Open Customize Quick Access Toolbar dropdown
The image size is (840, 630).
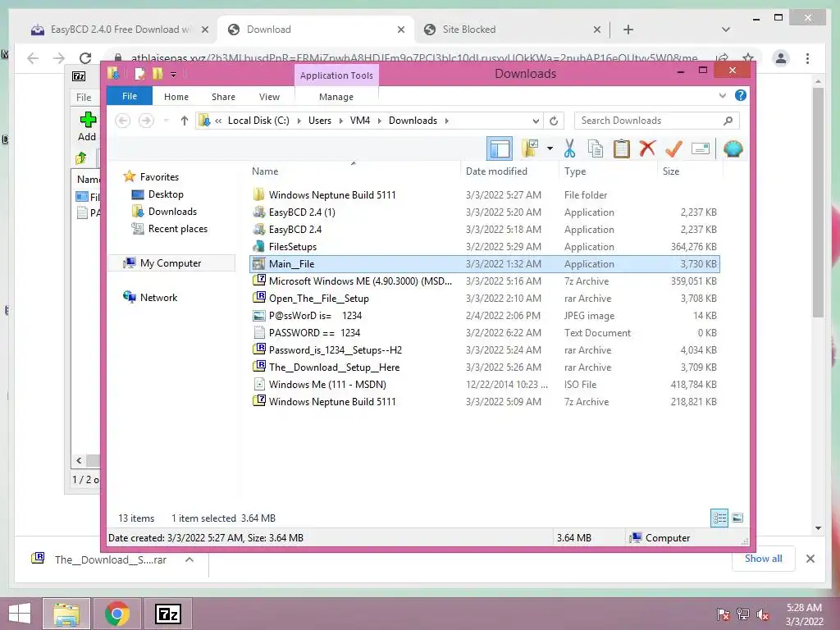[174, 75]
